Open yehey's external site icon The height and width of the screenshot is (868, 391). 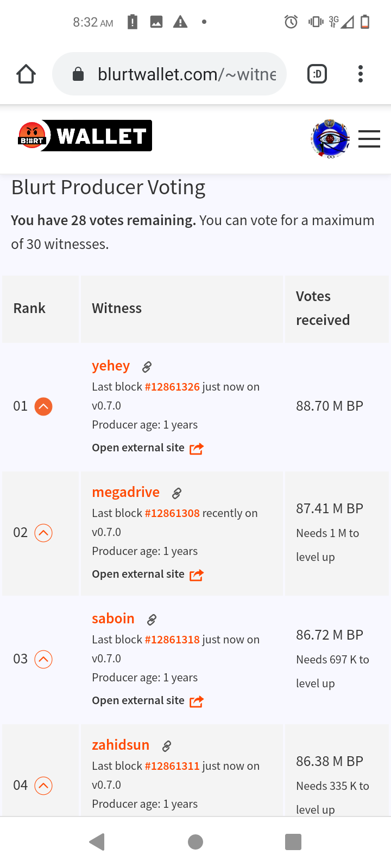[x=197, y=449]
